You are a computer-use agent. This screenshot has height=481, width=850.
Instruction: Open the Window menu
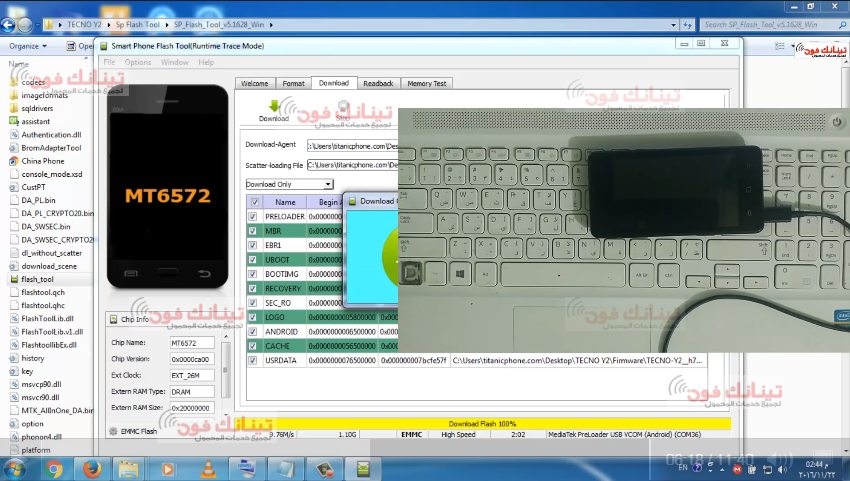pyautogui.click(x=175, y=62)
